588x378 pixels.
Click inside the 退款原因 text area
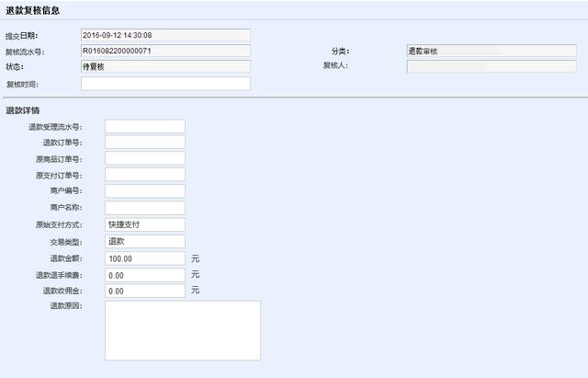(x=183, y=330)
